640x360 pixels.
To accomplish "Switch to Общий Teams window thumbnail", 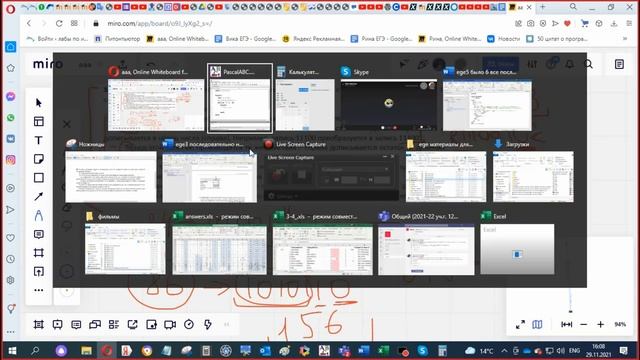I will point(426,243).
